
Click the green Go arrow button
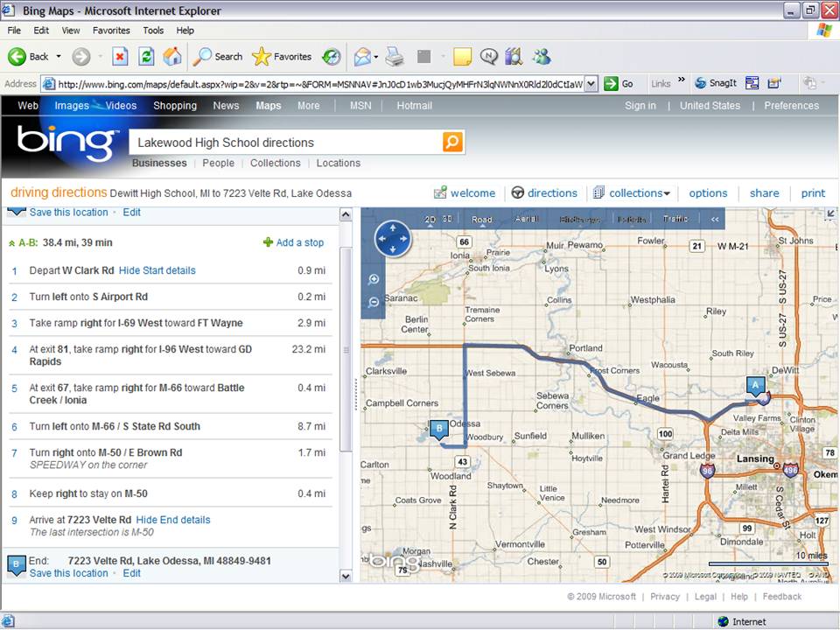click(x=612, y=84)
